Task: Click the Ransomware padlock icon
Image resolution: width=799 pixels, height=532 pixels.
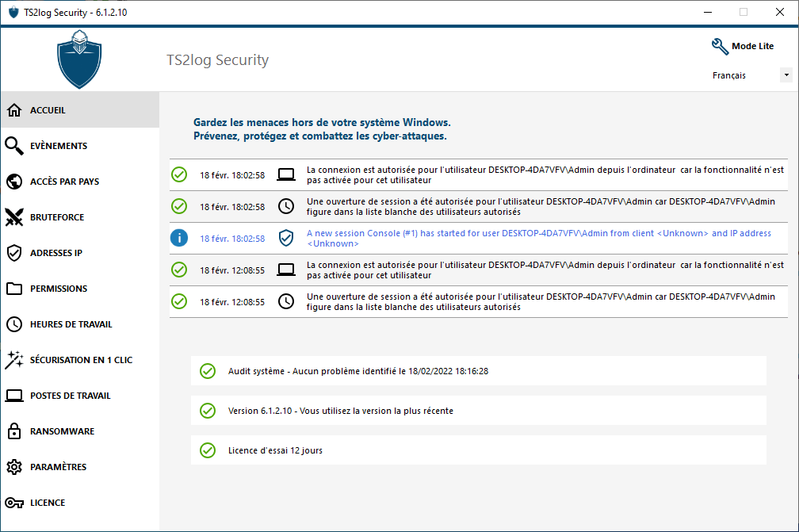Action: click(x=14, y=431)
